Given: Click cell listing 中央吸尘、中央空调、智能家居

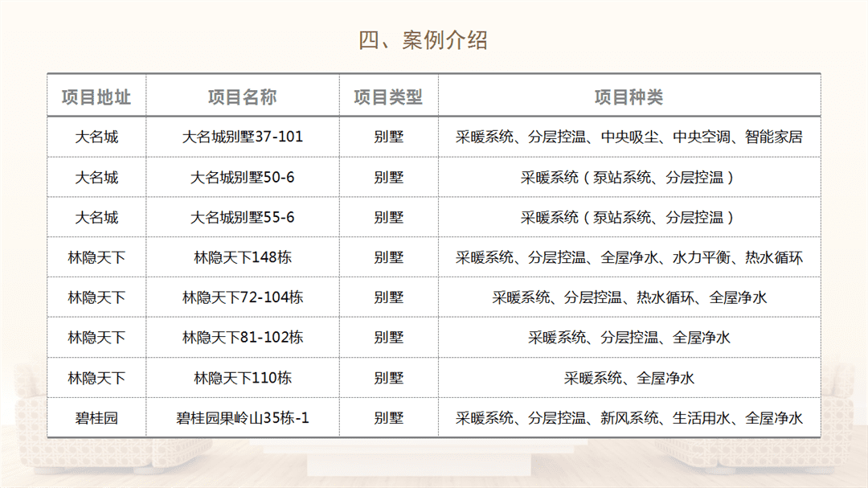Looking at the screenshot, I should pyautogui.click(x=629, y=137).
